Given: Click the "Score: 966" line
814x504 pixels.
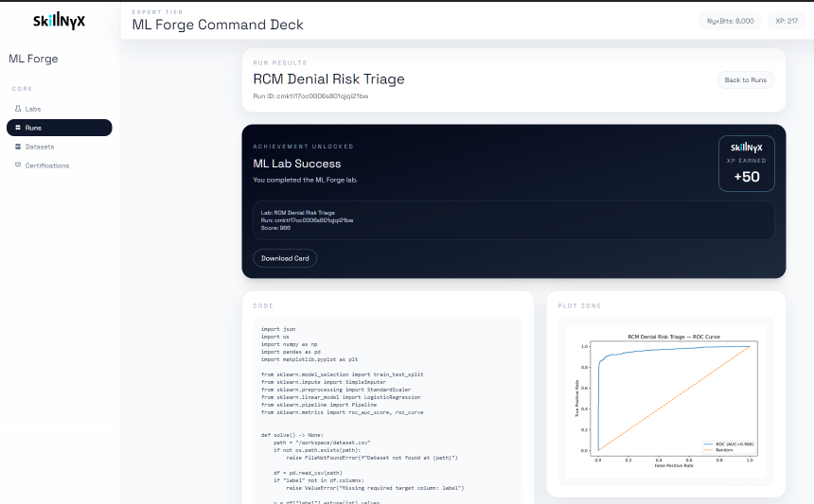Looking at the screenshot, I should pyautogui.click(x=275, y=228).
